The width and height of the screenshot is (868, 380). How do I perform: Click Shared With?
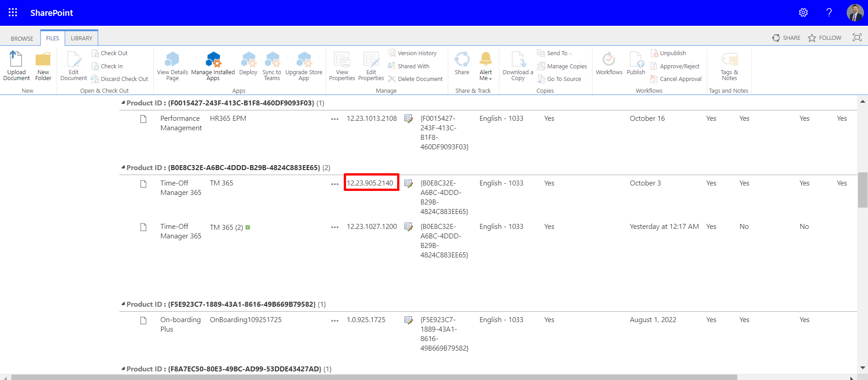tap(409, 66)
